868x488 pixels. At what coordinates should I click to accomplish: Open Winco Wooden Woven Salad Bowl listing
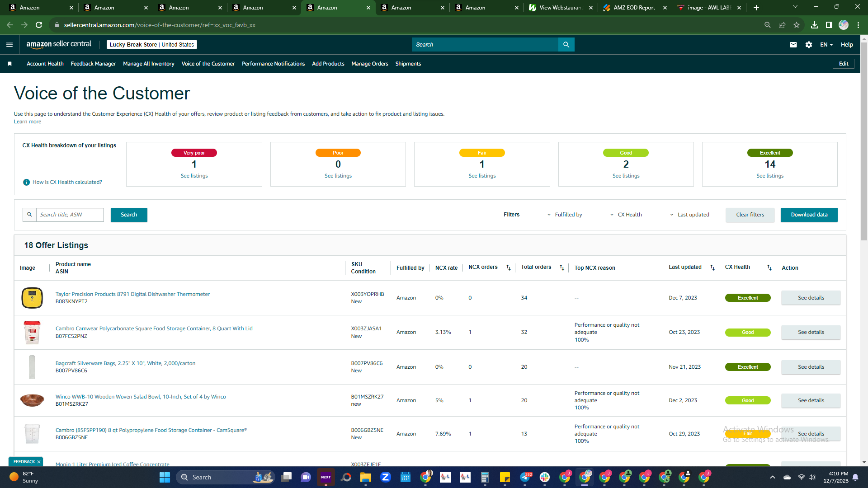(141, 397)
